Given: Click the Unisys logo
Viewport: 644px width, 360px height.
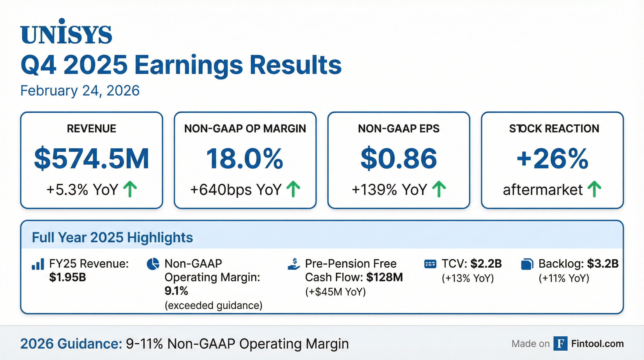Looking at the screenshot, I should [66, 32].
